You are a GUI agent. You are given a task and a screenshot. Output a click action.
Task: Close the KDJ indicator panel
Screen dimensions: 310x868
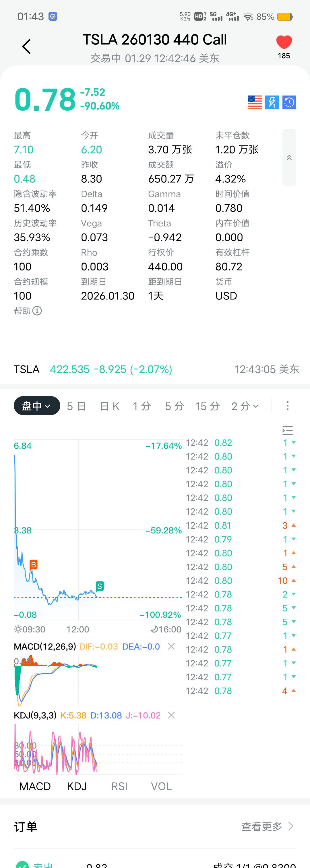click(x=171, y=715)
